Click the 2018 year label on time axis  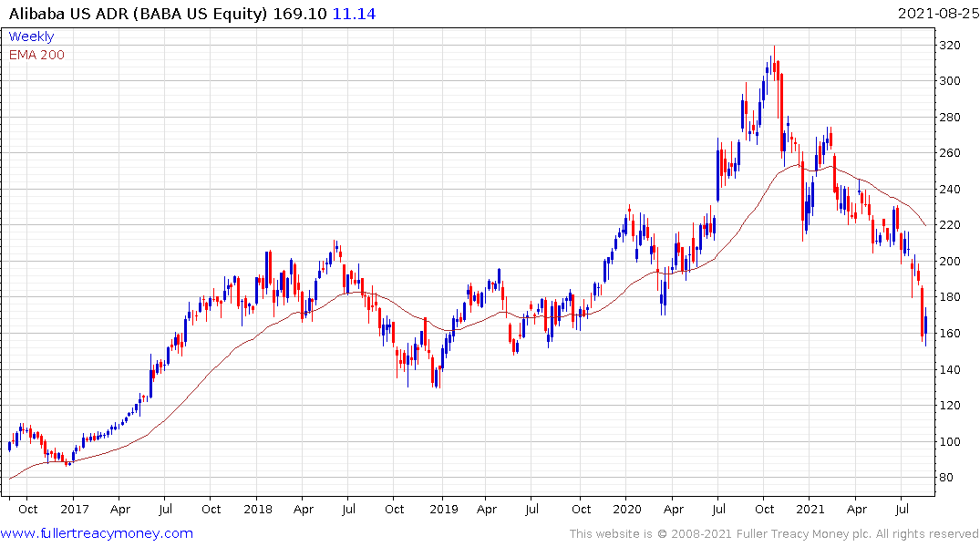tap(258, 510)
